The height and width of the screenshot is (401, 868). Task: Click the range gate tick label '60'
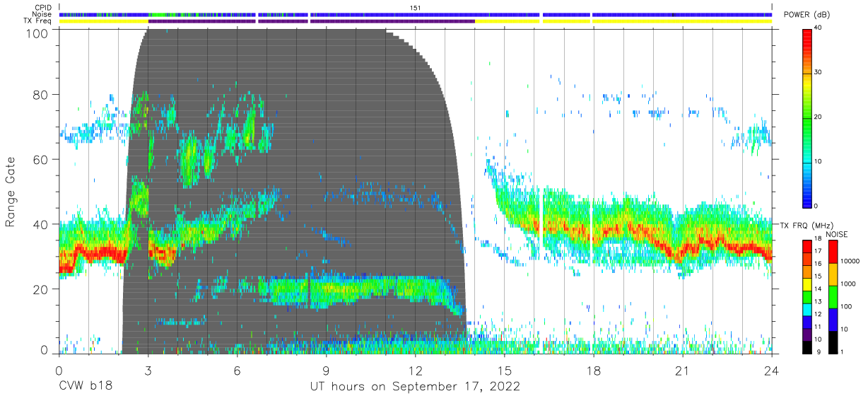42,159
